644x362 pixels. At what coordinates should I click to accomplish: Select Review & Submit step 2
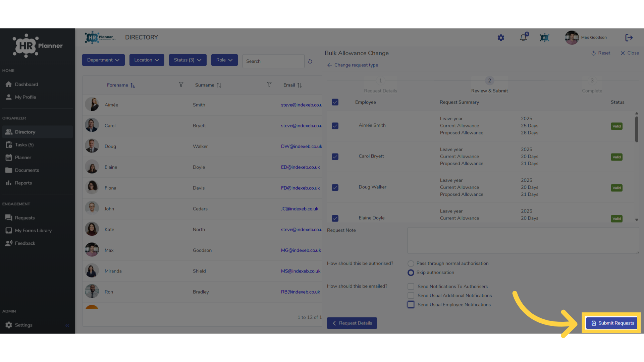tap(489, 85)
